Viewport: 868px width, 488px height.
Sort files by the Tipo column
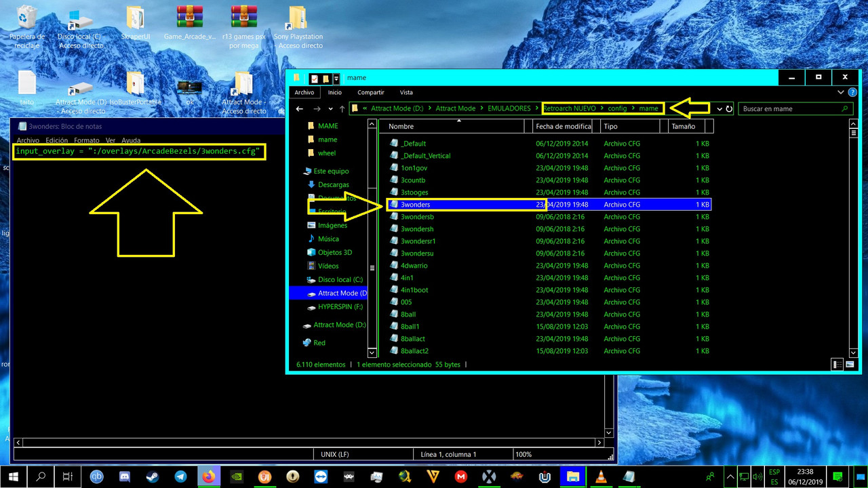(x=631, y=126)
